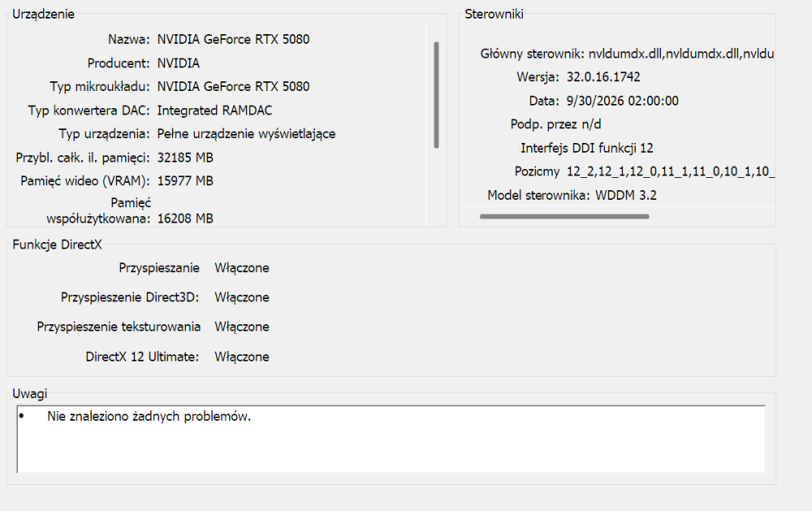Click the Producent value "NVIDIA"

coord(179,63)
